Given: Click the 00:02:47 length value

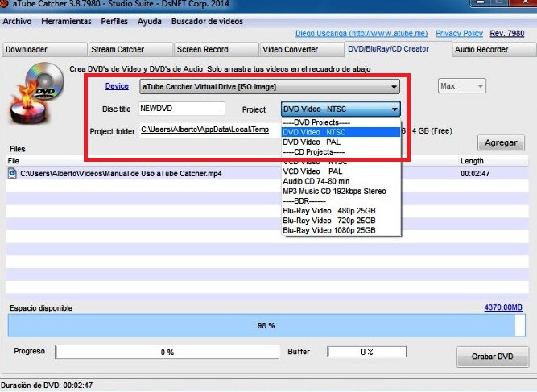Looking at the screenshot, I should pyautogui.click(x=475, y=174).
